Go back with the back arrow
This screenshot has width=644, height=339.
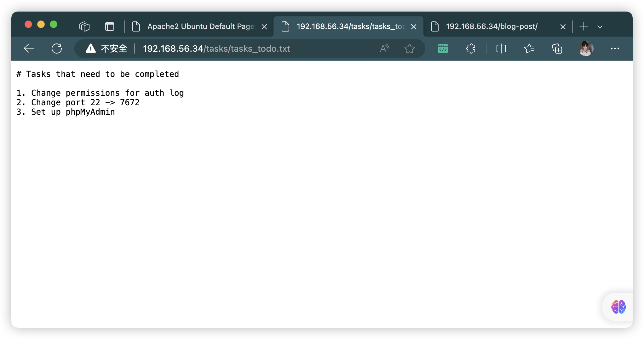tap(29, 49)
